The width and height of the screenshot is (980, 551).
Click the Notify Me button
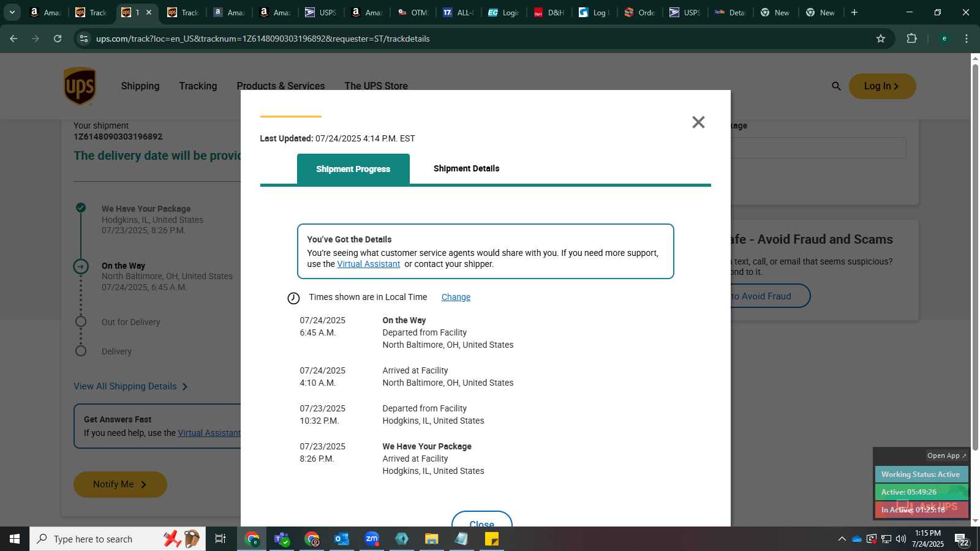point(120,484)
